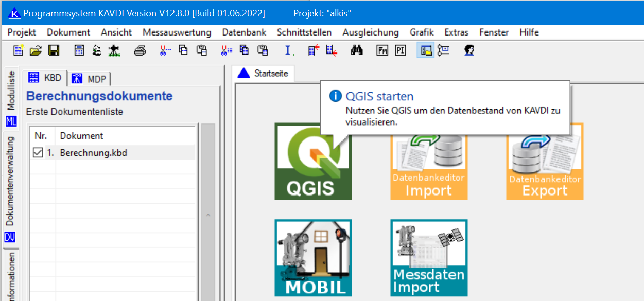Click the PI toolbar icon
Screen dimensions: 644x301
tap(401, 50)
